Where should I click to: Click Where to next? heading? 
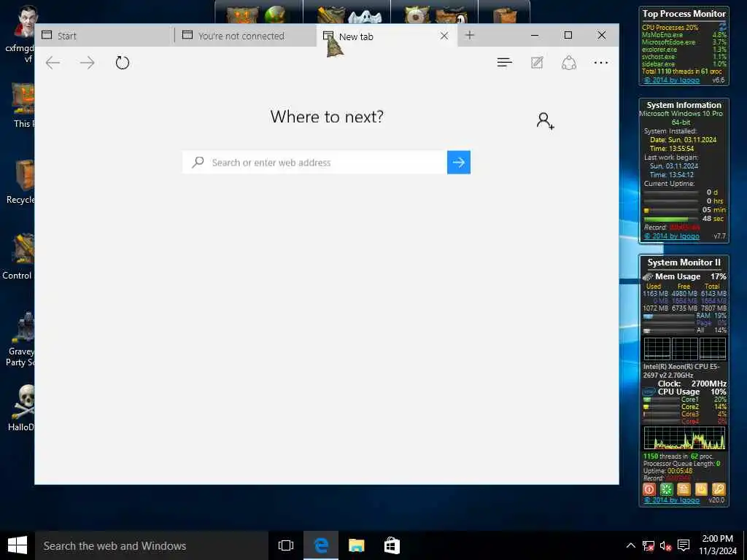(x=327, y=117)
